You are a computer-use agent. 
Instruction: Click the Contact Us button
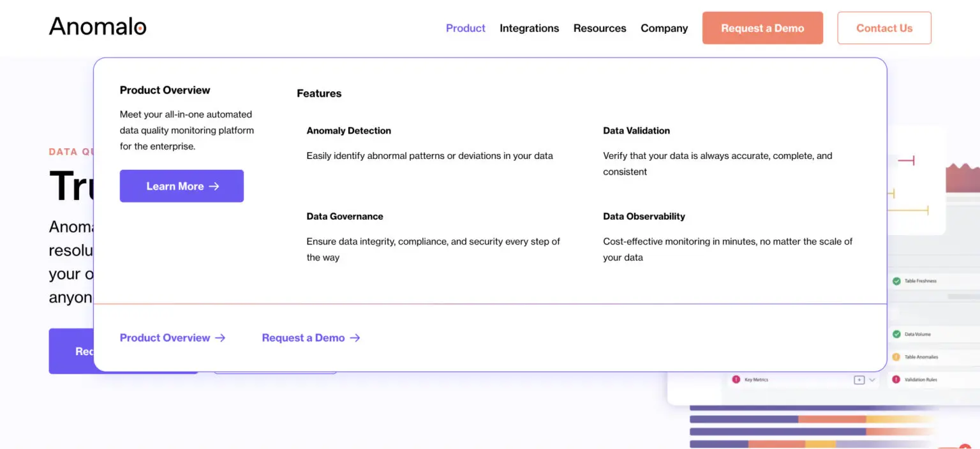[884, 28]
